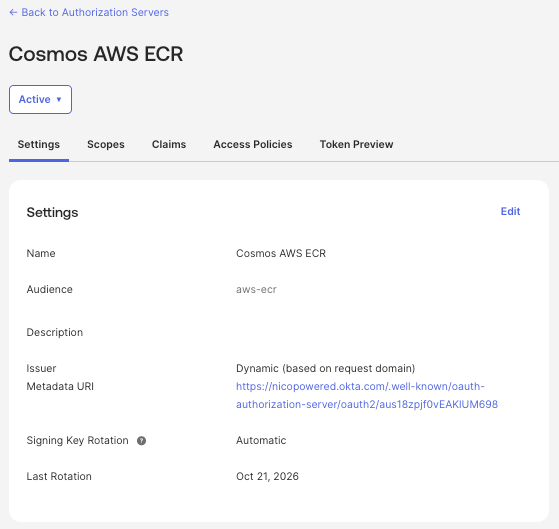Click the Cosmos AWS ECR page heading
Viewport: 559px width, 529px height.
click(96, 54)
